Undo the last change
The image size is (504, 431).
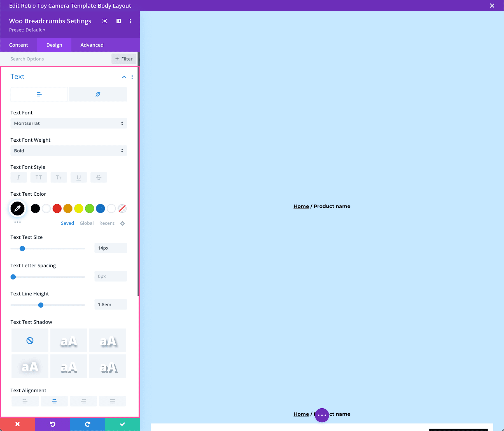point(52,424)
